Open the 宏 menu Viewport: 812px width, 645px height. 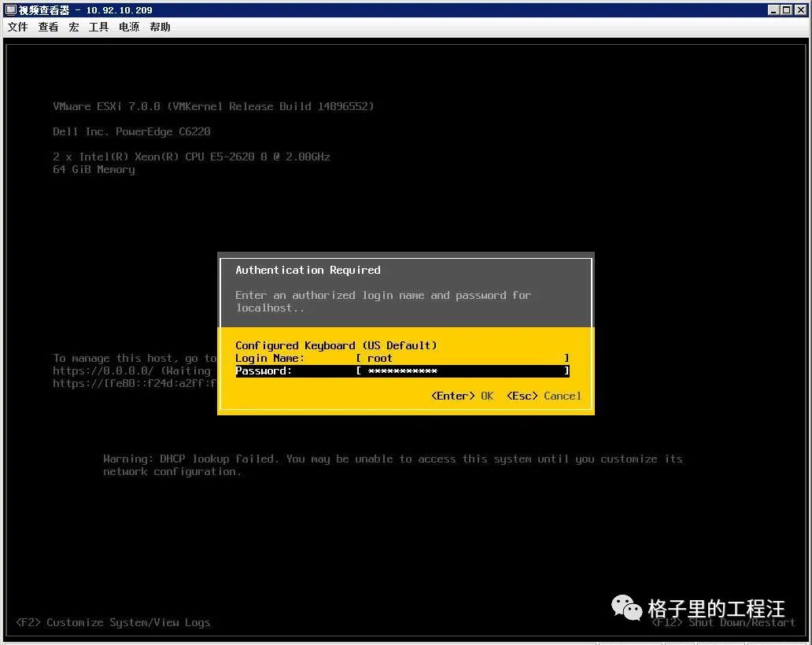(x=73, y=27)
